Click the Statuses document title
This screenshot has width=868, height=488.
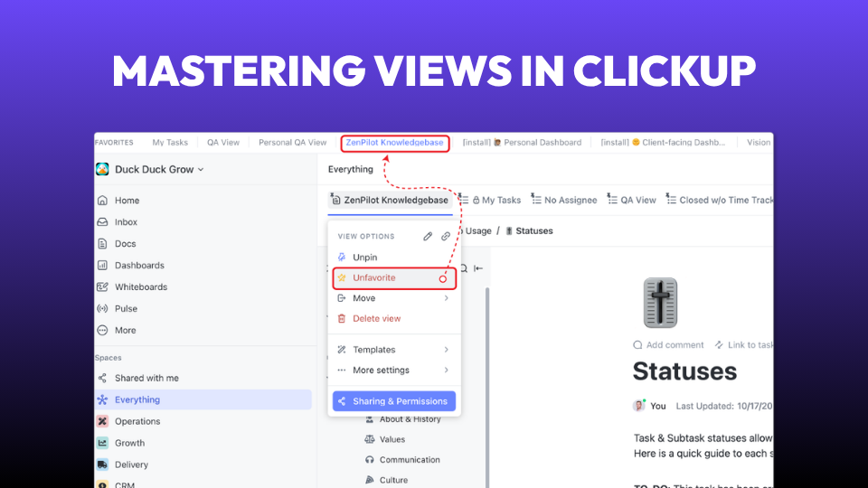coord(684,371)
